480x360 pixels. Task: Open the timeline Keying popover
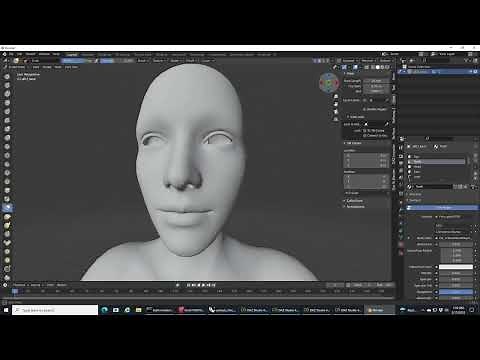36,285
